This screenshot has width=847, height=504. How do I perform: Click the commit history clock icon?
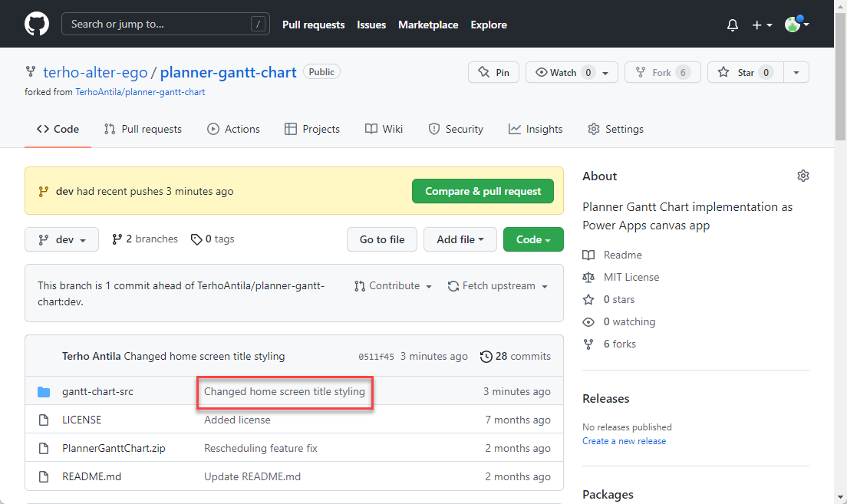pos(486,356)
